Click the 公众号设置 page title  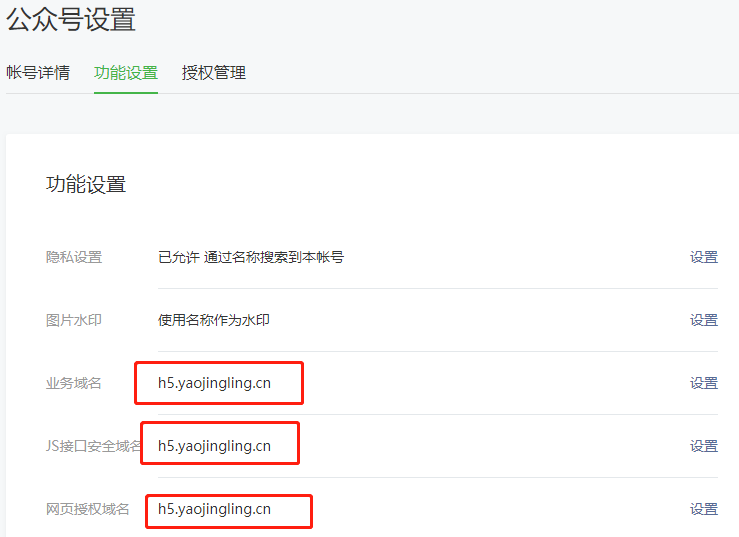(71, 19)
